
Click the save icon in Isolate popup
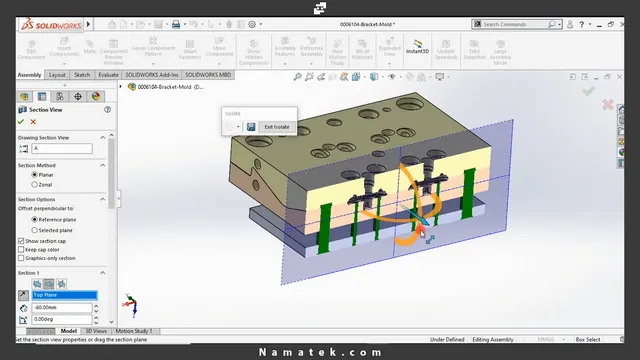[x=251, y=127]
